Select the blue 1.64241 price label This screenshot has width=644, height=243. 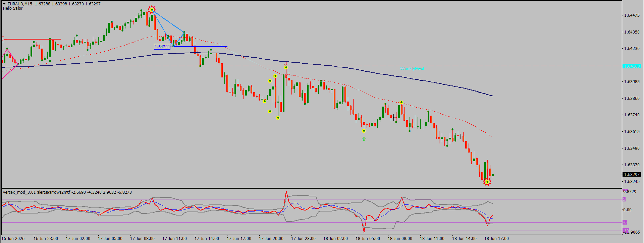pyautogui.click(x=162, y=47)
